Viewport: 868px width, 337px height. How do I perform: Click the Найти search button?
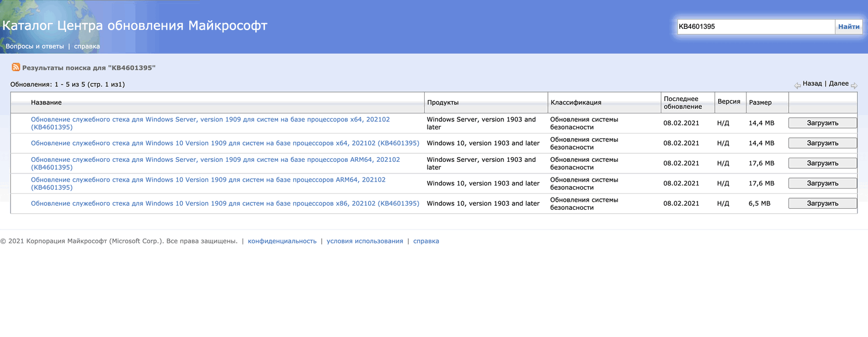tap(848, 27)
